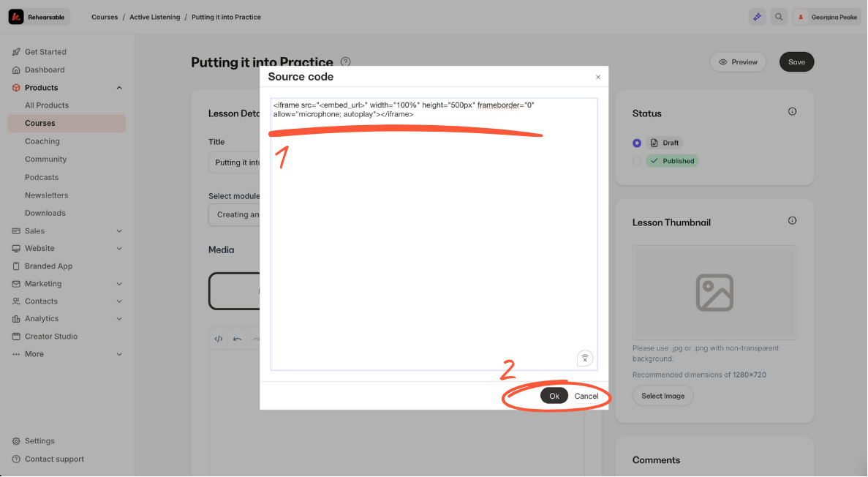The height and width of the screenshot is (477, 868).
Task: Click the source code editor toolbar icon
Action: [x=218, y=339]
